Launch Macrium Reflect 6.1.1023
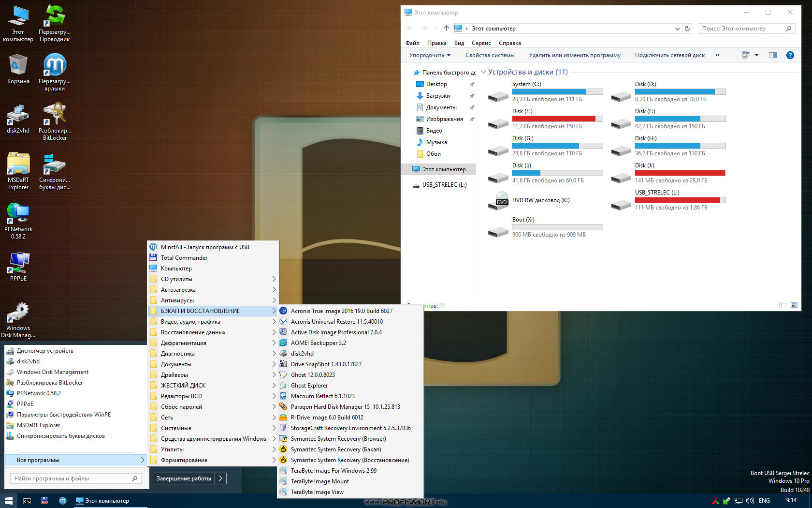Viewport: 812px width, 508px height. (350, 396)
